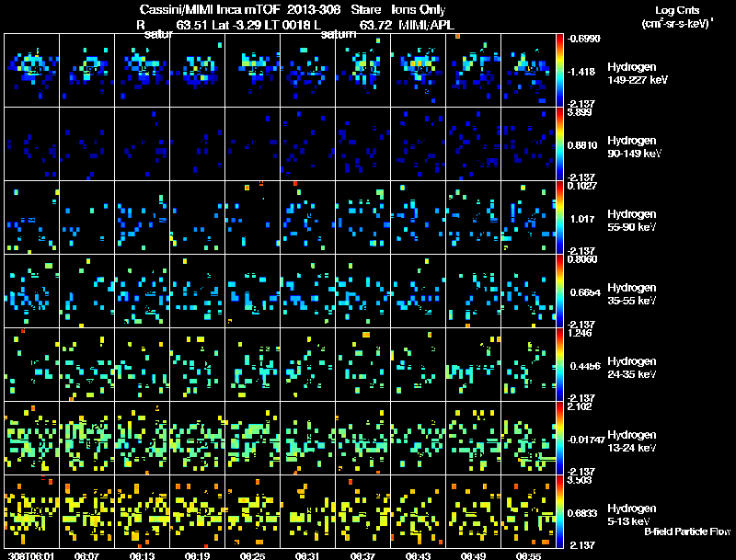Select the 55-90 keV panel at 06:13

[143, 217]
